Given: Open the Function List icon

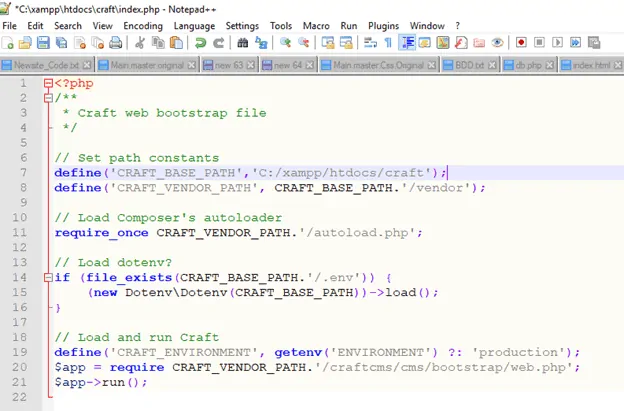Looking at the screenshot, I should pyautogui.click(x=461, y=43).
